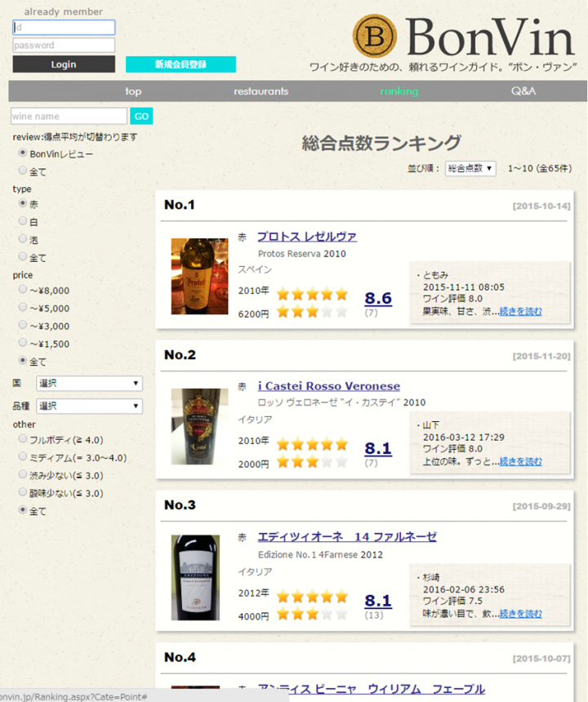588x702 pixels.
Task: Go to the top nav tab
Action: (133, 91)
